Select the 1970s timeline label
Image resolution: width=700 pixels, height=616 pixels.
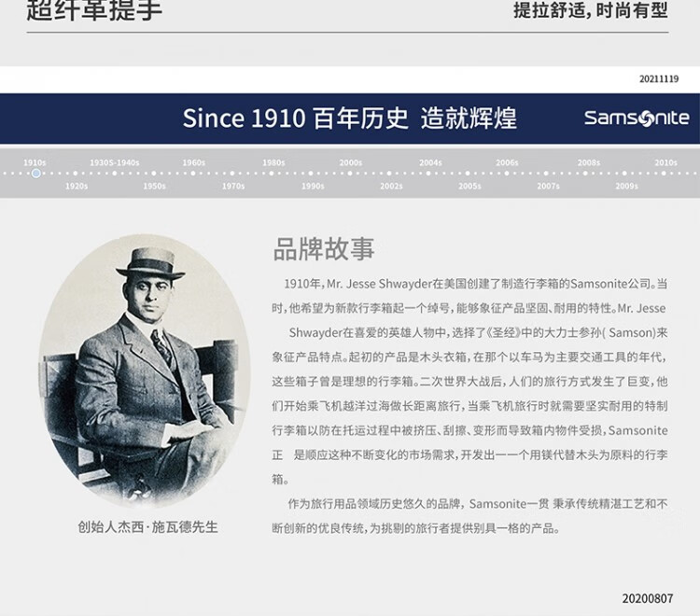(233, 186)
